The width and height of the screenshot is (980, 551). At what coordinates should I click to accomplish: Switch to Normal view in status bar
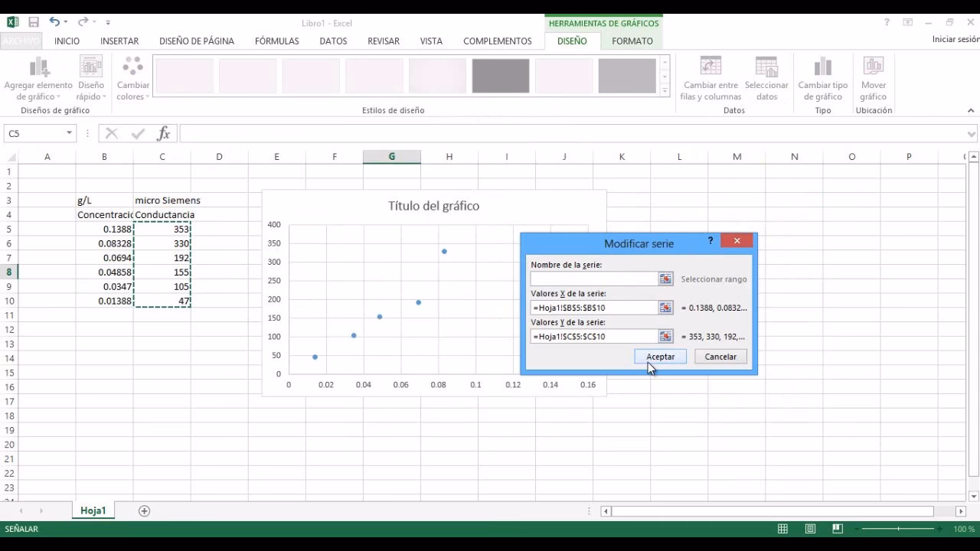(782, 529)
